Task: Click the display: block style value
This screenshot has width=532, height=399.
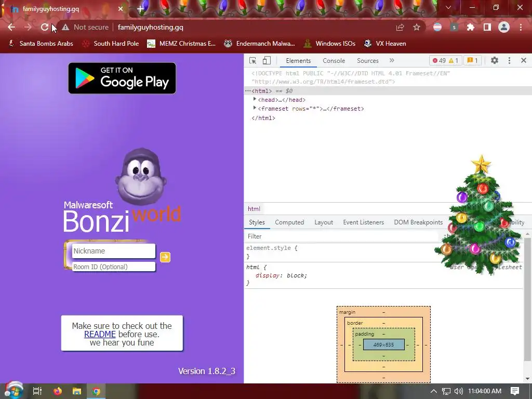Action: pyautogui.click(x=297, y=275)
